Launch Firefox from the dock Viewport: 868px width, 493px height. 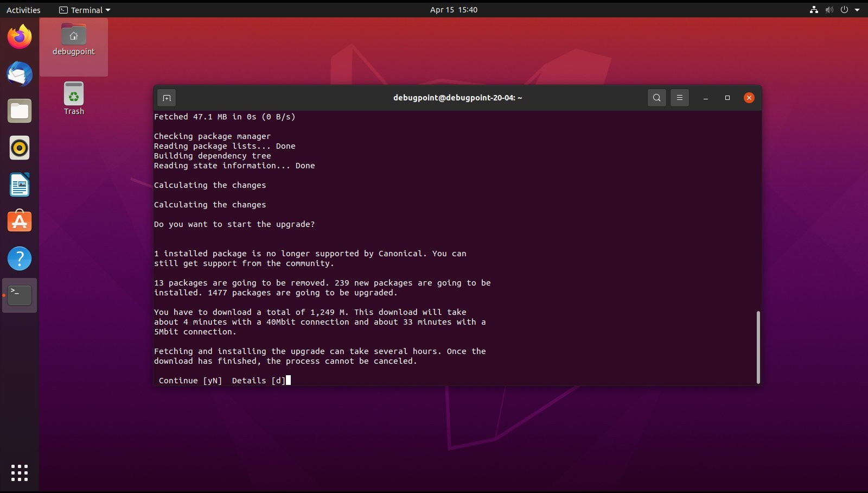[x=20, y=37]
